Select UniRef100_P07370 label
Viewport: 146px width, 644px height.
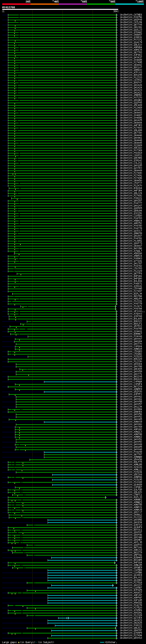[x=131, y=98]
